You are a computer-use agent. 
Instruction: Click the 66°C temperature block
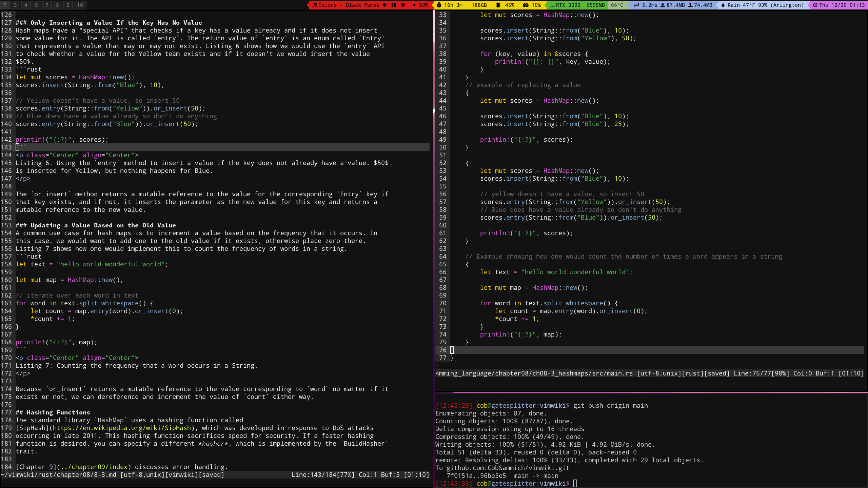[x=617, y=5]
